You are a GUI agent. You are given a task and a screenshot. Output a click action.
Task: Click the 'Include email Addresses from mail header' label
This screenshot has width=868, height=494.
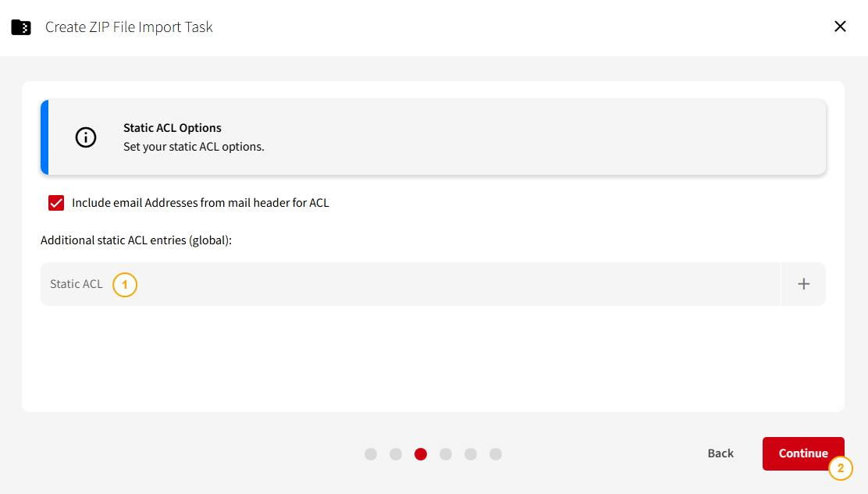(200, 203)
